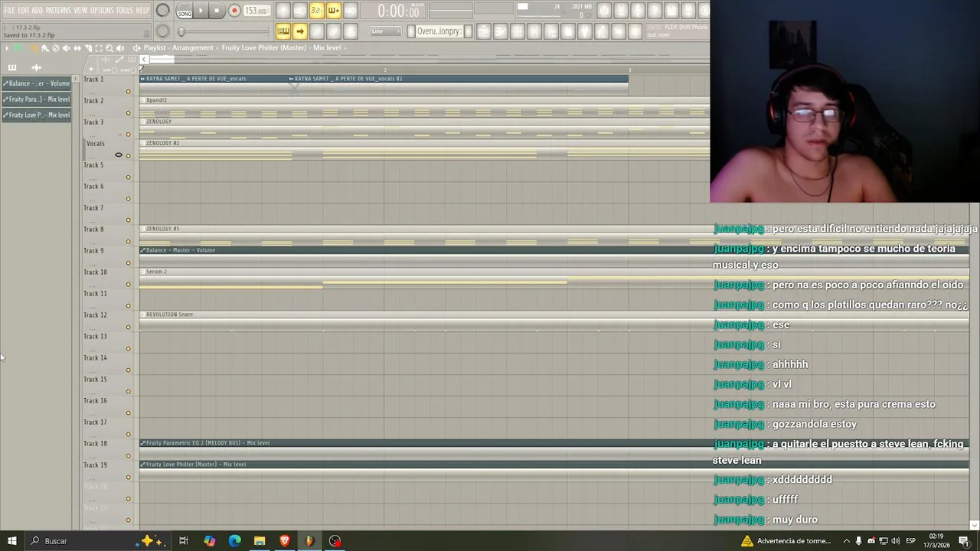Open the VIEW menu
980x551 pixels.
point(80,11)
